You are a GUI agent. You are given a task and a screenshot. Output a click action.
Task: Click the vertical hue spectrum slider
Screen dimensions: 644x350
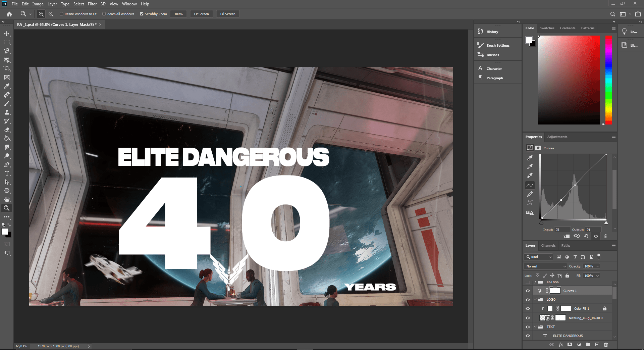point(608,80)
